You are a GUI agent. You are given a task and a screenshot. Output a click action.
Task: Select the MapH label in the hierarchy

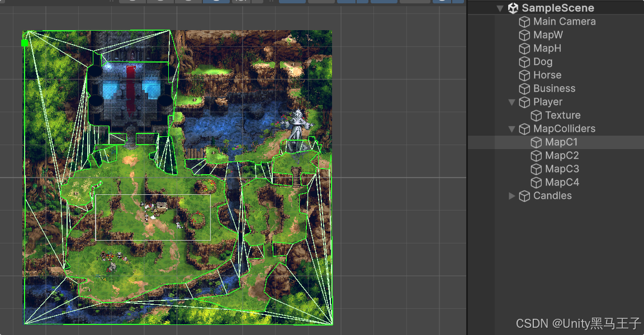click(x=547, y=49)
